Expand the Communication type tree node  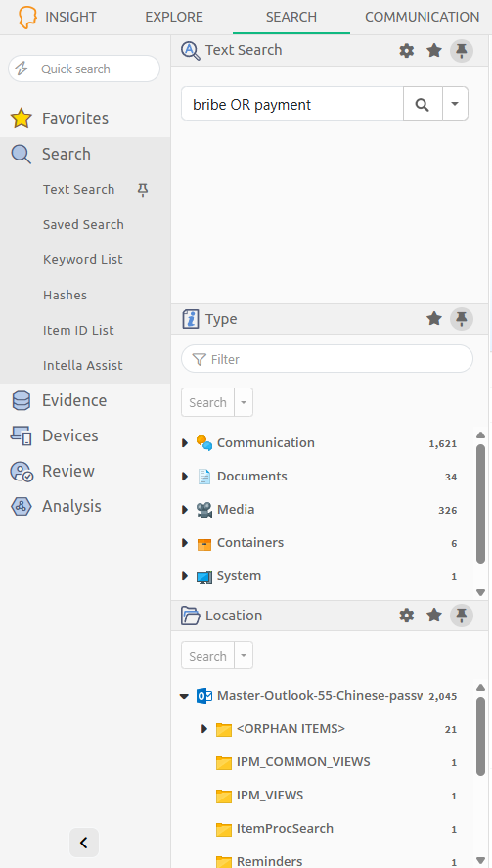pos(185,443)
